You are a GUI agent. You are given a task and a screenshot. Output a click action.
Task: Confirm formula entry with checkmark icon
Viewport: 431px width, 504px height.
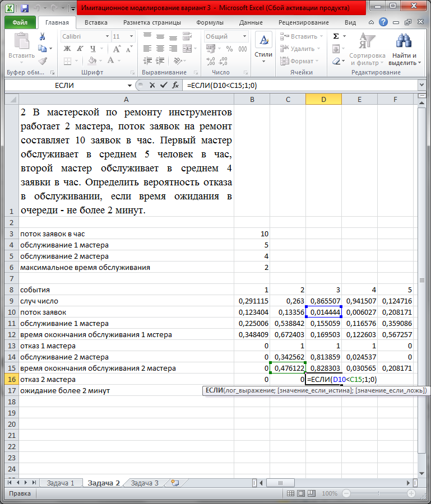[164, 85]
